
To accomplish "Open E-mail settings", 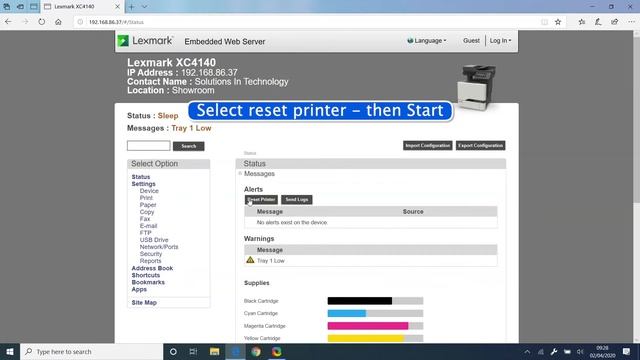I will pyautogui.click(x=148, y=226).
